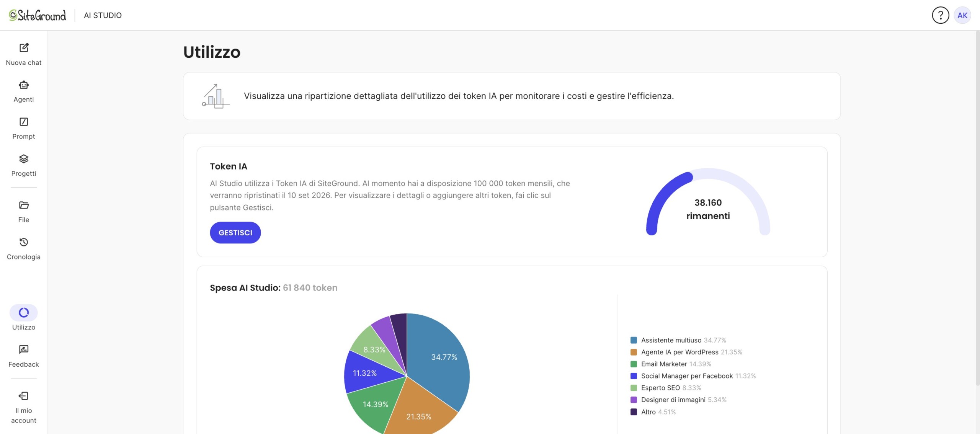Click the AI STUDIO header label
Viewport: 980px width, 434px height.
pyautogui.click(x=103, y=15)
